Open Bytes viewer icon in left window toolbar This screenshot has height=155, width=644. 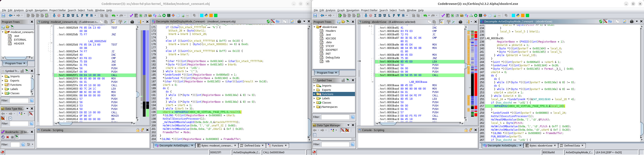pos(136,15)
